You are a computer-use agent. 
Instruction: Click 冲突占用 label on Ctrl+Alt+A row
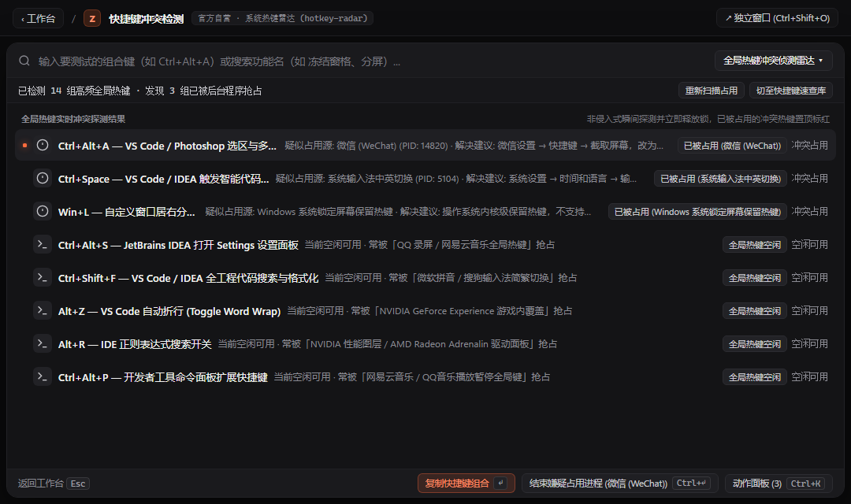(x=809, y=145)
